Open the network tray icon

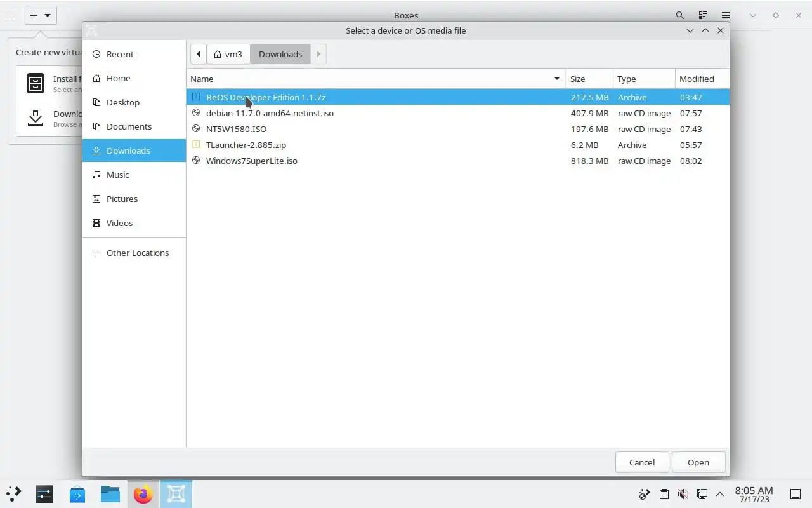702,494
